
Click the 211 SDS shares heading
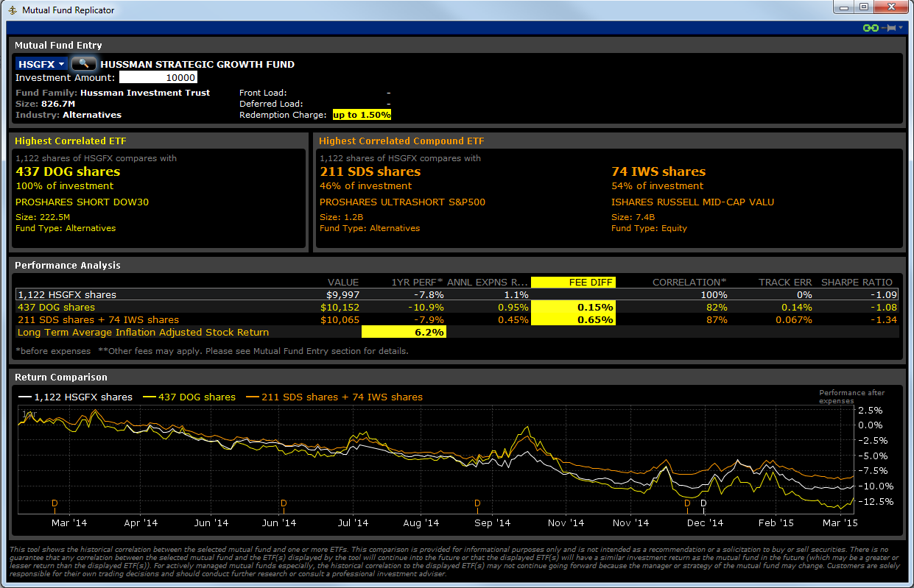click(370, 171)
